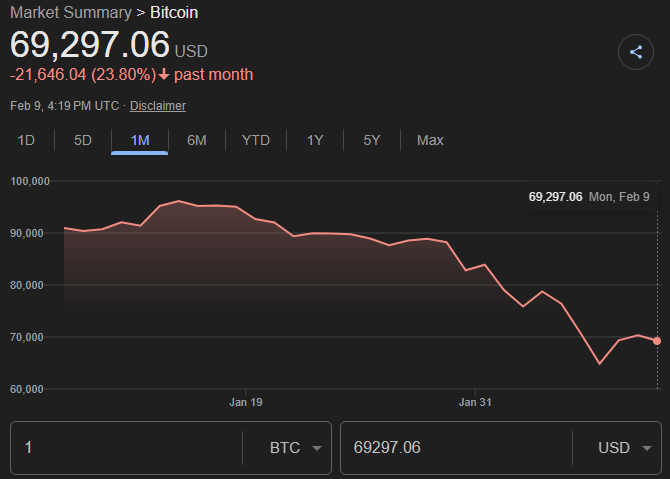This screenshot has height=479, width=670.
Task: Show the 5Y price chart
Action: point(372,140)
